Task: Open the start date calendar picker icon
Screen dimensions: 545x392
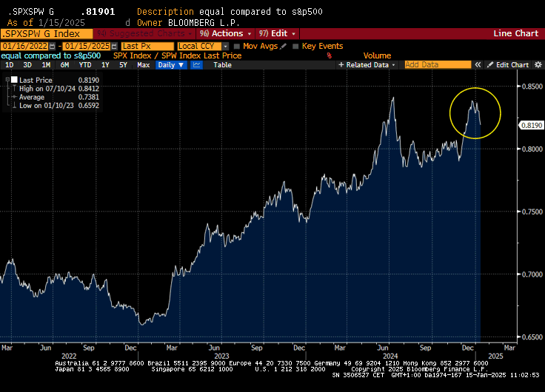Action: pos(52,46)
